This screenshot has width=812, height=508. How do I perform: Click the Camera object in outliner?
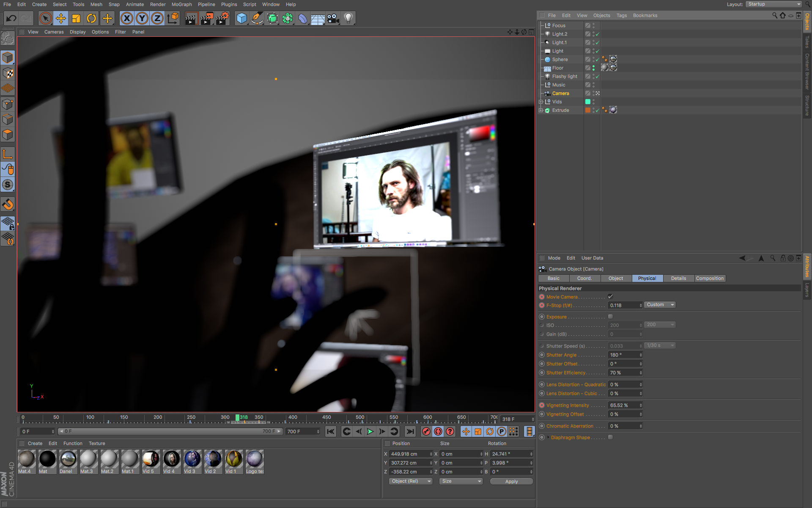561,93
